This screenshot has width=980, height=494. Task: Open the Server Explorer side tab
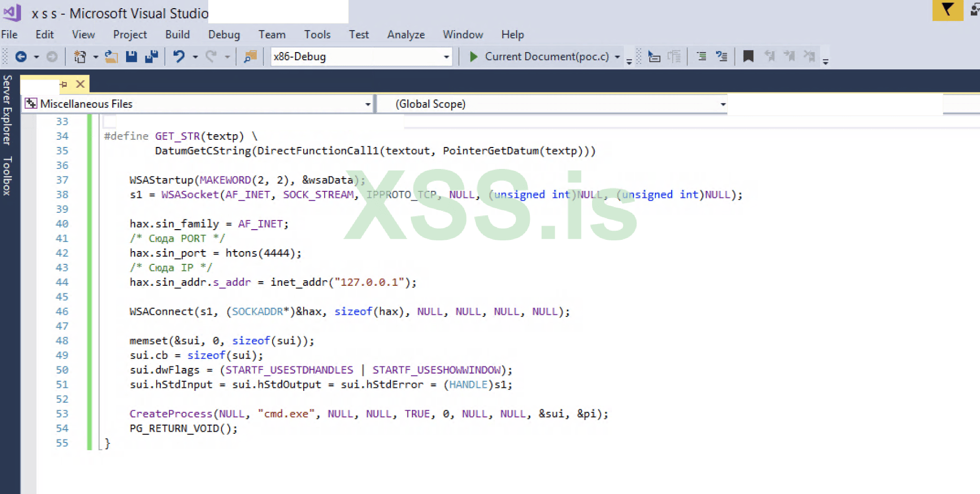coord(7,110)
